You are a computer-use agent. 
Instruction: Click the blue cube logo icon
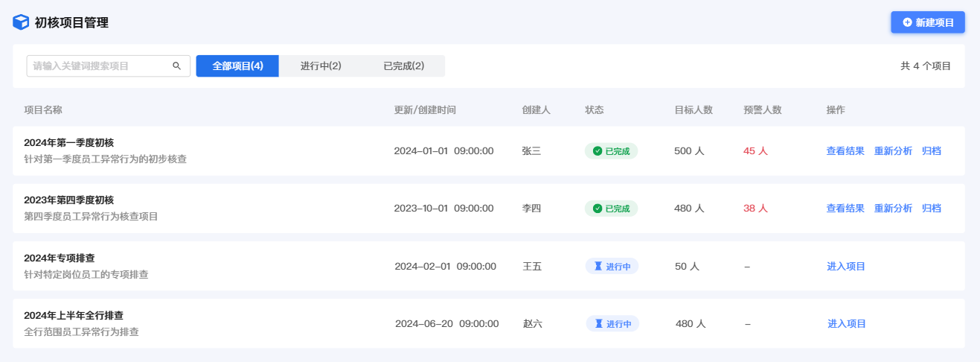(x=21, y=22)
